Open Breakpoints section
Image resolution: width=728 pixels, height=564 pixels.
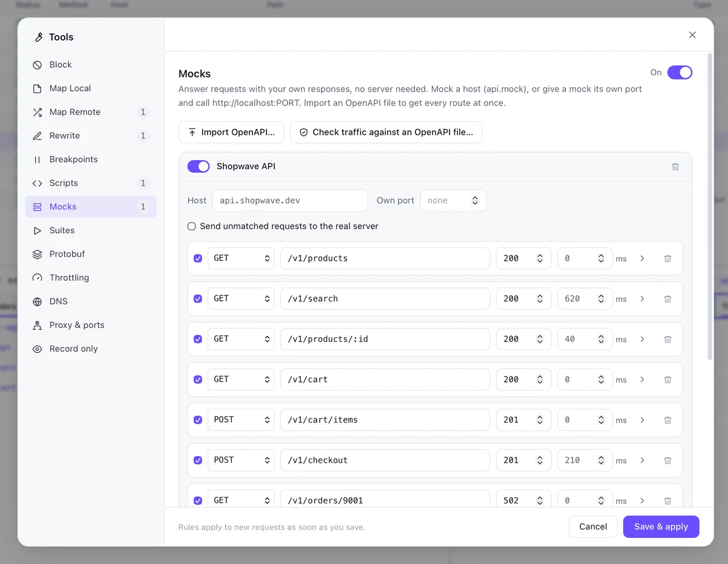coord(91,159)
